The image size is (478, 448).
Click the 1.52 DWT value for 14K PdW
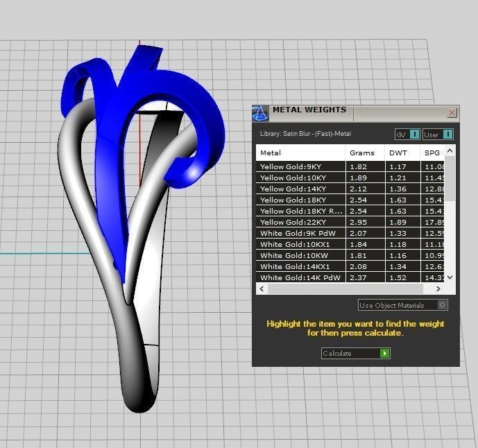398,277
